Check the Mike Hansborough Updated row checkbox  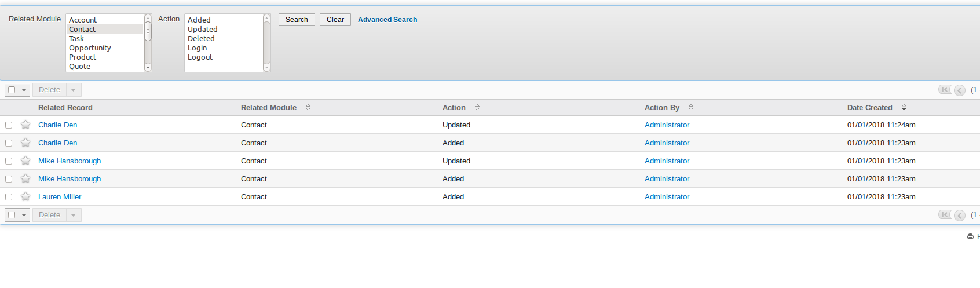point(9,161)
